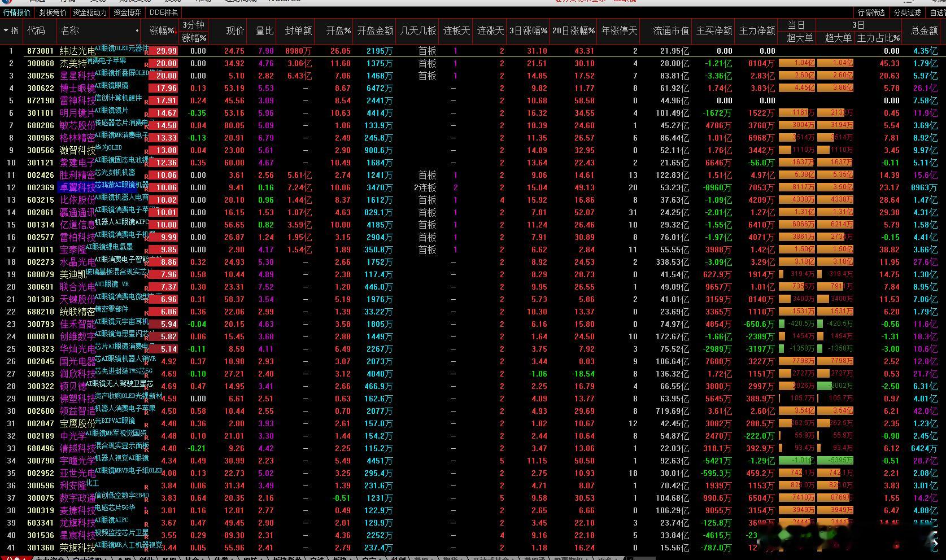Open the 指 column dropdown arrow
Viewport: 946px width, 560px height.
(x=6, y=30)
